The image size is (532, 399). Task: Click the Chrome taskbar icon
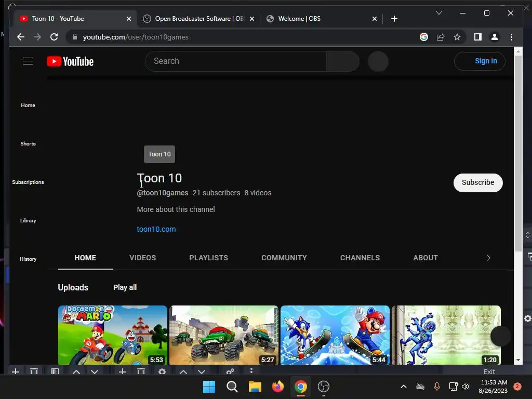pyautogui.click(x=301, y=387)
